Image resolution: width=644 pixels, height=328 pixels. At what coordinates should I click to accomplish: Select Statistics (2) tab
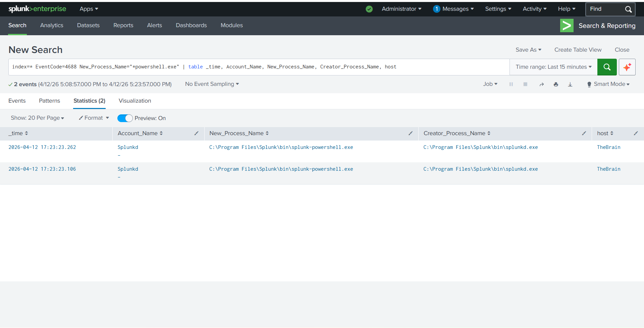[89, 101]
